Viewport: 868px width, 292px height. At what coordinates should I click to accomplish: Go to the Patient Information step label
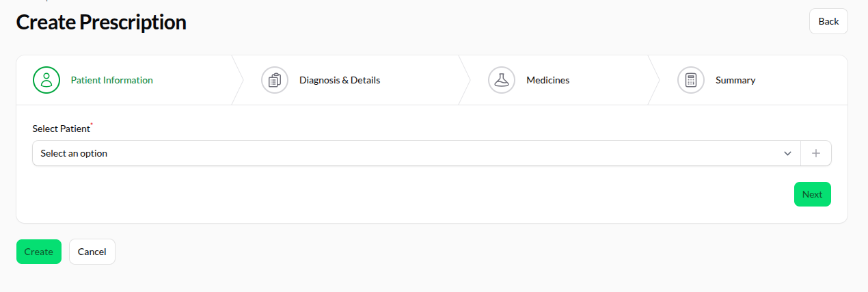coord(112,80)
